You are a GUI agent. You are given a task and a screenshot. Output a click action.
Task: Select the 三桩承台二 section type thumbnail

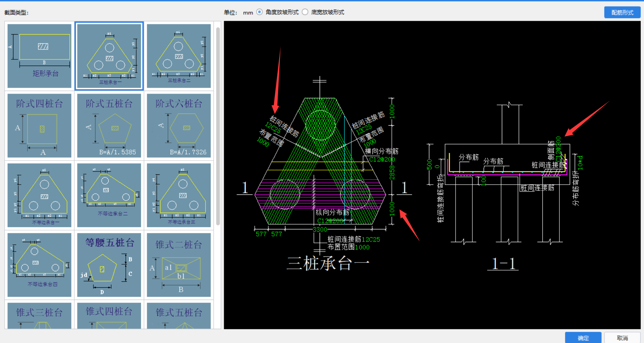pyautogui.click(x=179, y=56)
